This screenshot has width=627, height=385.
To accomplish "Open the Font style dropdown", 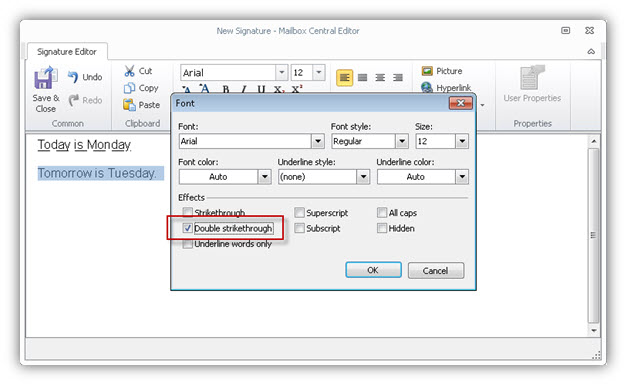I will (402, 141).
